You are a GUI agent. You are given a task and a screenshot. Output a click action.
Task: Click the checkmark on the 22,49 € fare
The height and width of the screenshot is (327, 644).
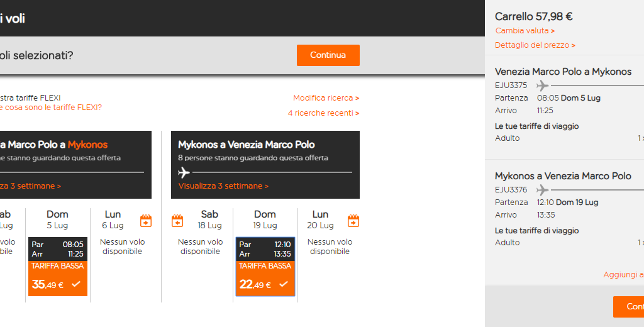click(x=284, y=284)
